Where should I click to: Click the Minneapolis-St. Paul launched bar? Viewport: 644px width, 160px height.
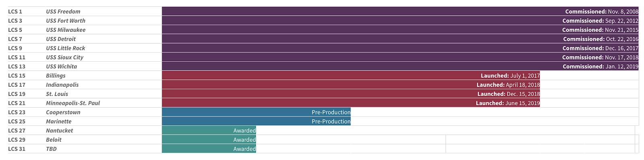pos(351,103)
